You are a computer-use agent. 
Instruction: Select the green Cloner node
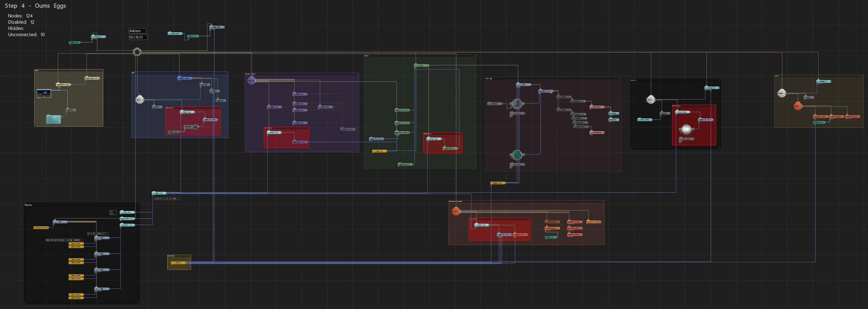(421, 65)
